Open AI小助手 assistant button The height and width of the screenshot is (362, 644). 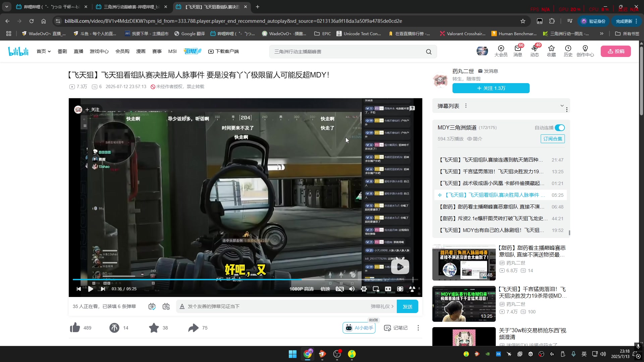tap(359, 328)
